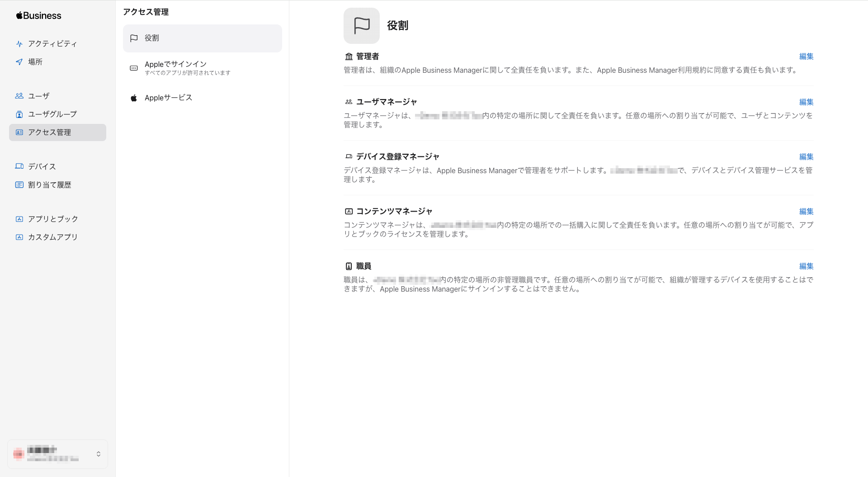Click the blurred account avatar at bottom left
868x477 pixels.
(x=19, y=454)
